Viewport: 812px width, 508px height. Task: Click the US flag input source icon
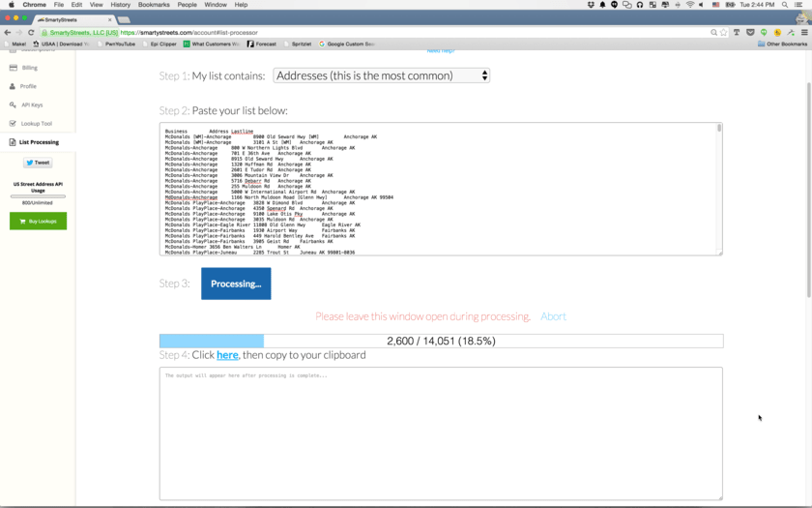[715, 5]
